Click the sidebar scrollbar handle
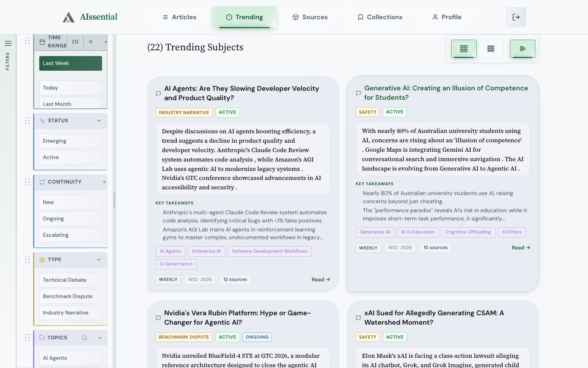 (x=114, y=200)
